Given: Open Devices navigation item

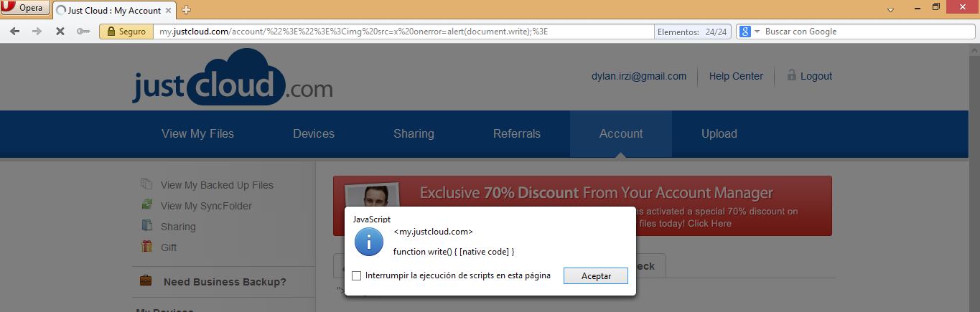Looking at the screenshot, I should pyautogui.click(x=314, y=133).
